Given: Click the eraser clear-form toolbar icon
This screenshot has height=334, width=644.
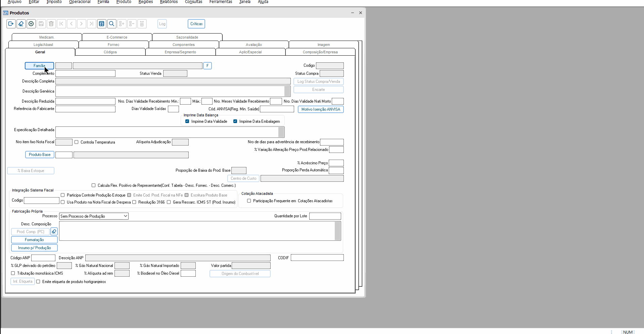Looking at the screenshot, I should tap(21, 24).
